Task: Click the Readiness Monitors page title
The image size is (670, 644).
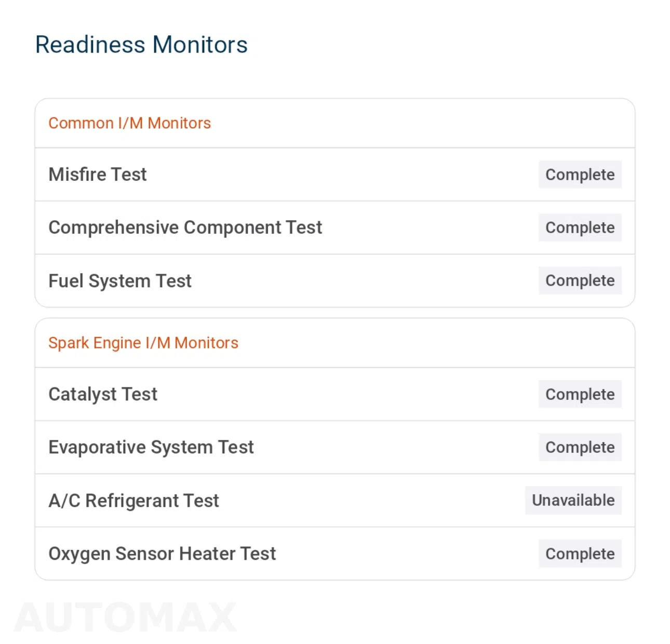Action: (141, 45)
